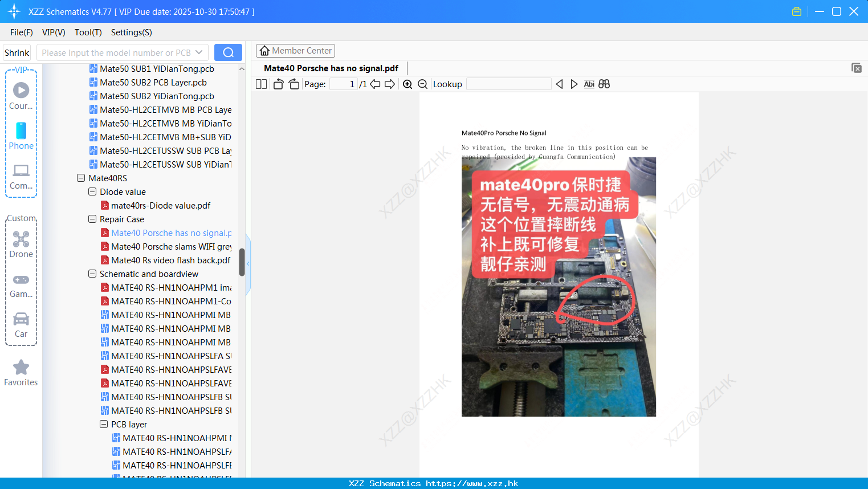Open Mate50-HL2CETMVB MB PCB Layer file
The width and height of the screenshot is (868, 489).
[166, 110]
